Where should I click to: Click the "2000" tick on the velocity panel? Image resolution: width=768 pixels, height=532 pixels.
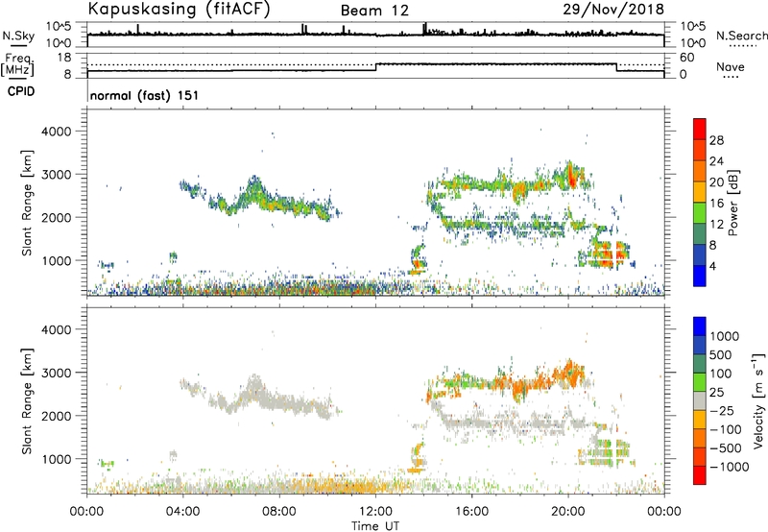56,416
